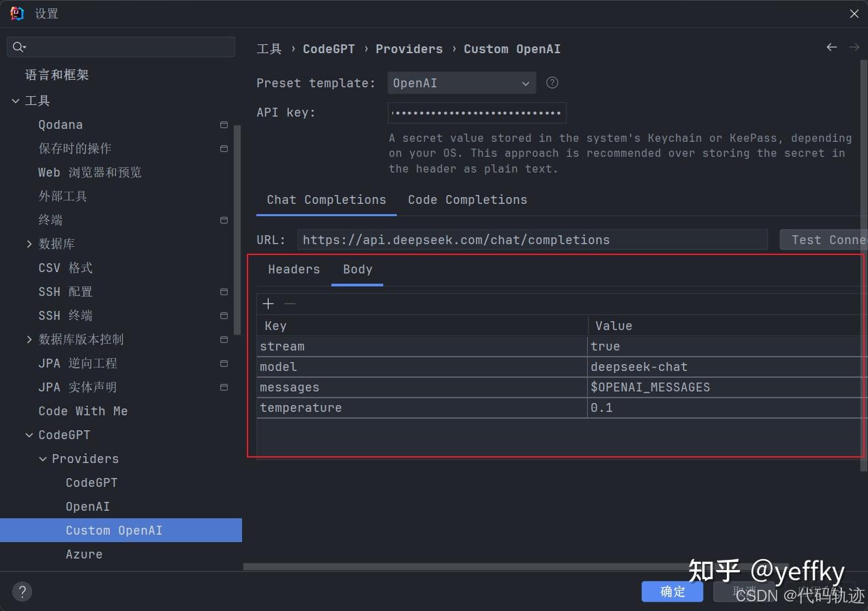Click the forward navigation arrow
The image size is (868, 611).
pyautogui.click(x=854, y=47)
